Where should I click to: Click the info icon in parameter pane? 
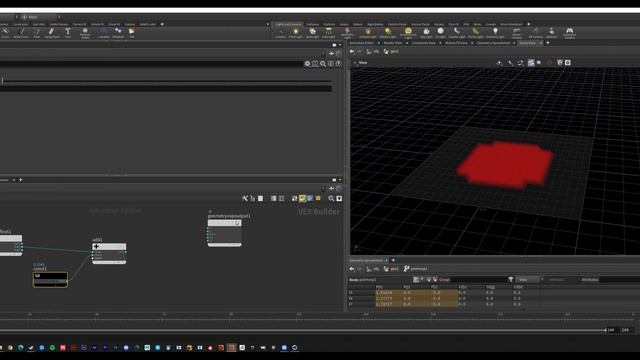point(331,64)
